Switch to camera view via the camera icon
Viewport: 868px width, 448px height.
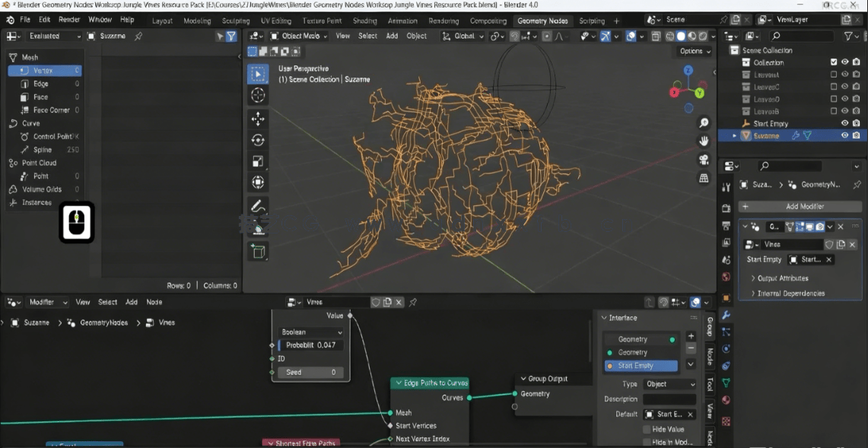click(x=704, y=158)
